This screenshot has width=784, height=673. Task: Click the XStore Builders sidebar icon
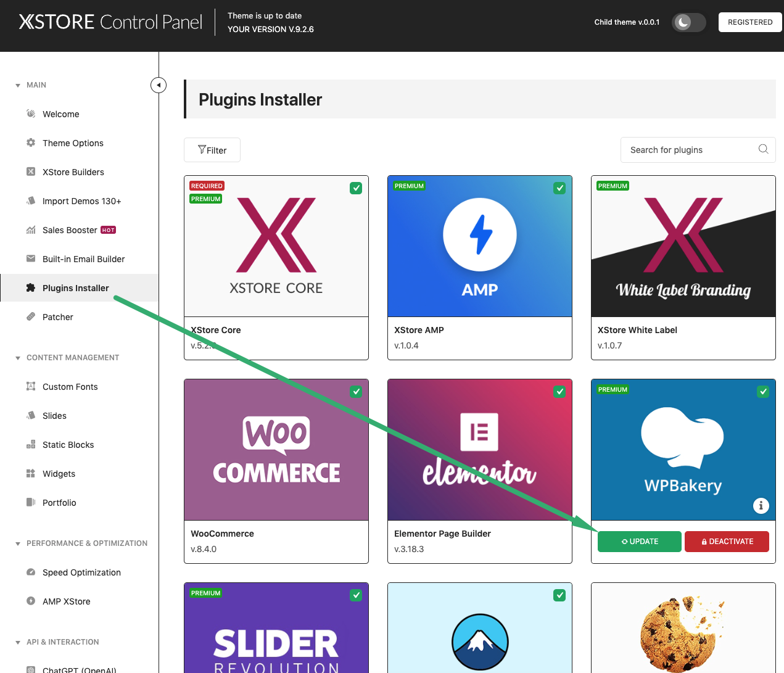click(x=31, y=171)
